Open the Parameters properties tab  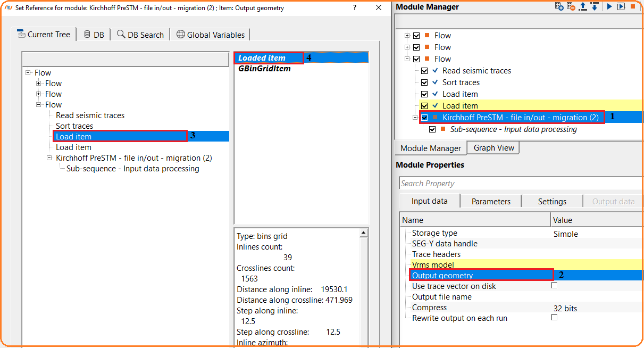tap(491, 201)
